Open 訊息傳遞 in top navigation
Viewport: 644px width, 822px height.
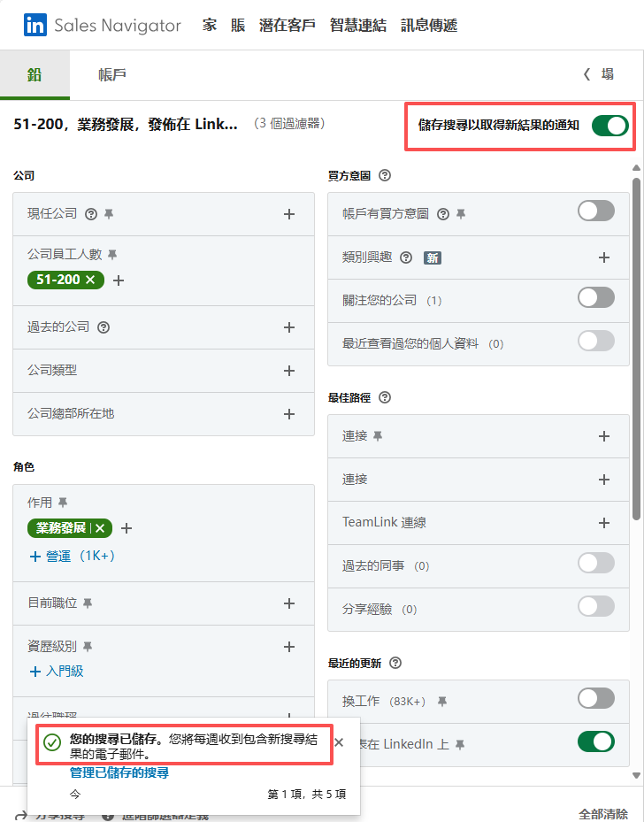429,25
